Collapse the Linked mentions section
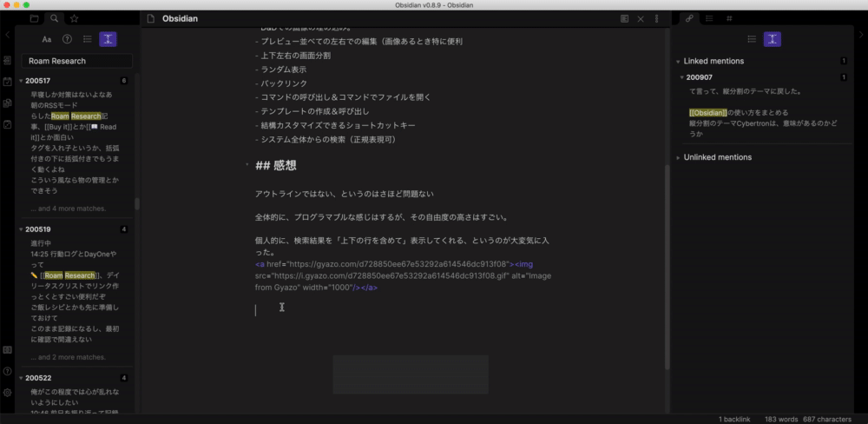Image resolution: width=868 pixels, height=424 pixels. [678, 62]
